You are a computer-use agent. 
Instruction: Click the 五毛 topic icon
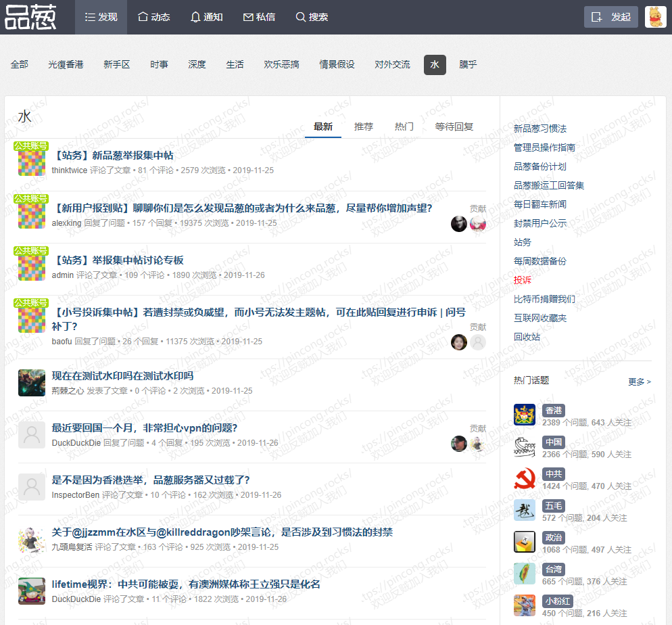coord(525,510)
